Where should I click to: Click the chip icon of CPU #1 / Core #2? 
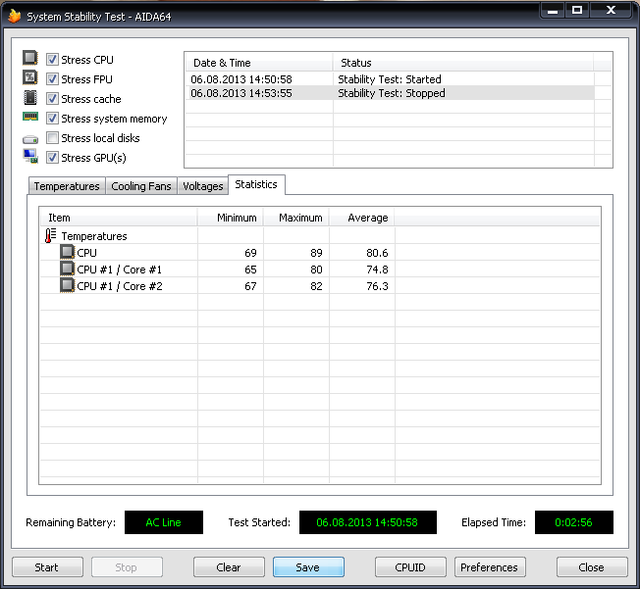(67, 286)
